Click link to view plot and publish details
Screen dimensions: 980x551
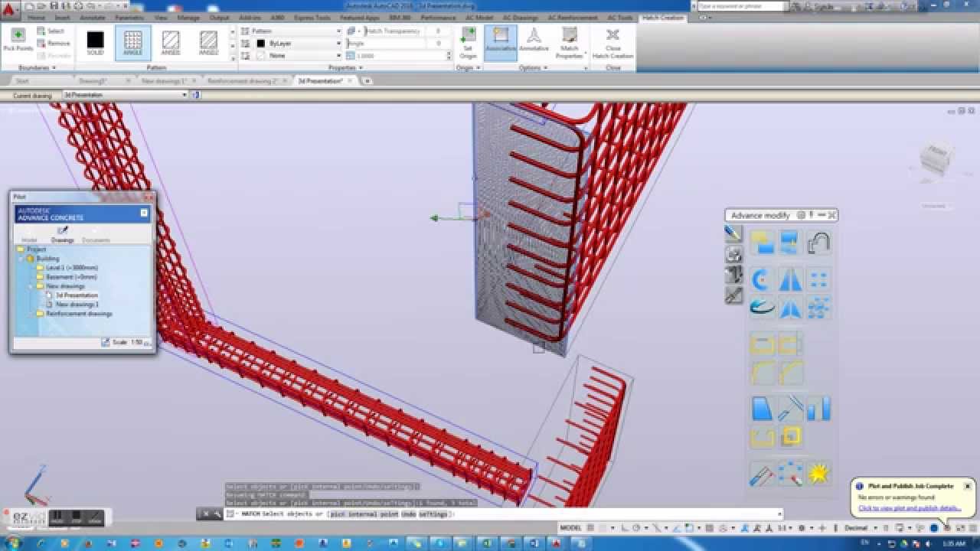coord(910,508)
